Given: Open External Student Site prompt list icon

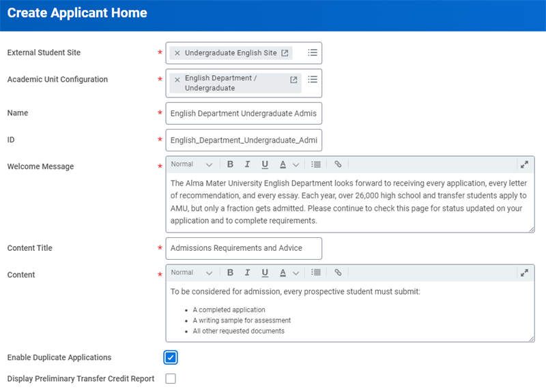Looking at the screenshot, I should click(313, 52).
